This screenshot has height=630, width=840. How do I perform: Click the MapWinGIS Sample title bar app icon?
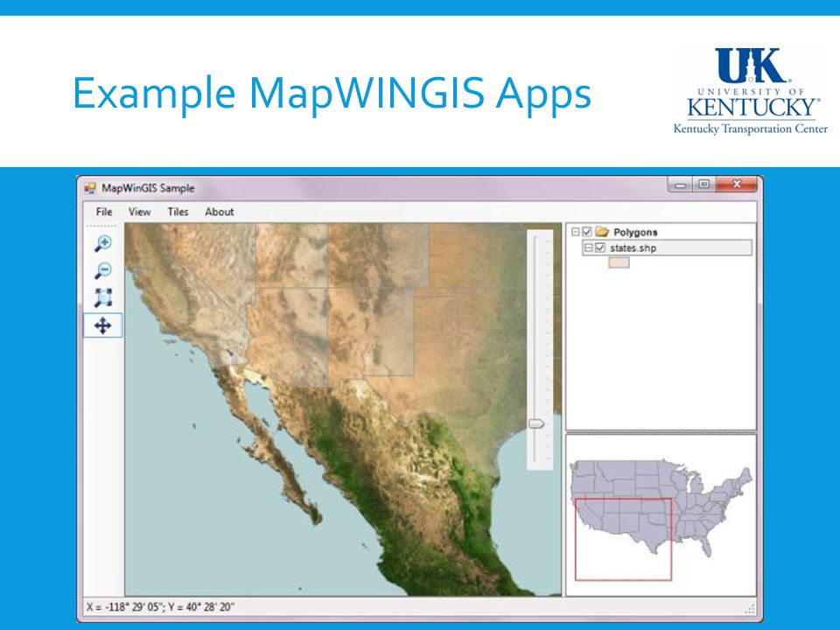pyautogui.click(x=90, y=188)
